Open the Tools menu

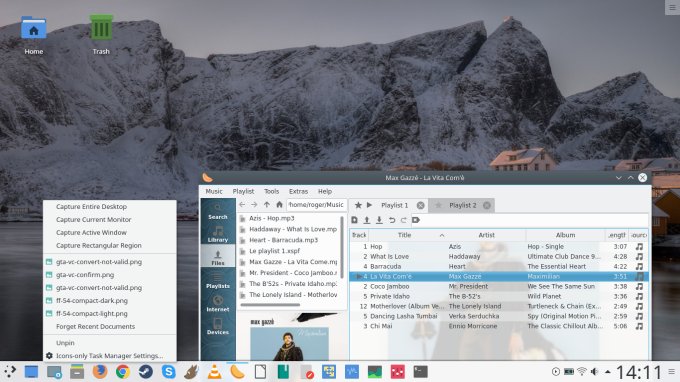click(271, 191)
